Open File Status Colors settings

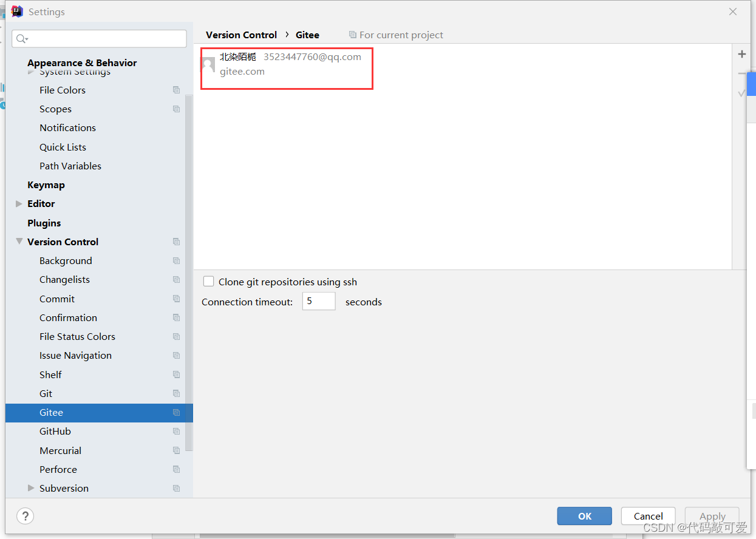(77, 337)
